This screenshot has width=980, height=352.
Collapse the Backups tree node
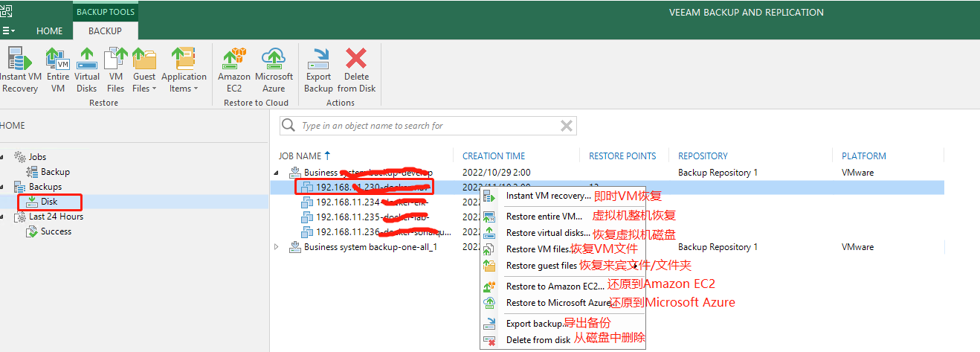coord(1,187)
